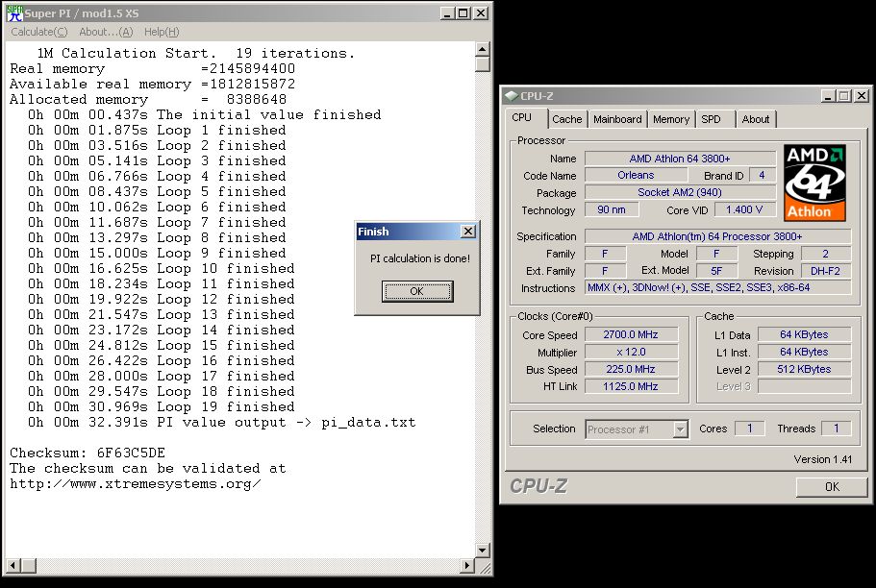Open the About tab in CPU-Z
The width and height of the screenshot is (876, 588).
pyautogui.click(x=756, y=119)
